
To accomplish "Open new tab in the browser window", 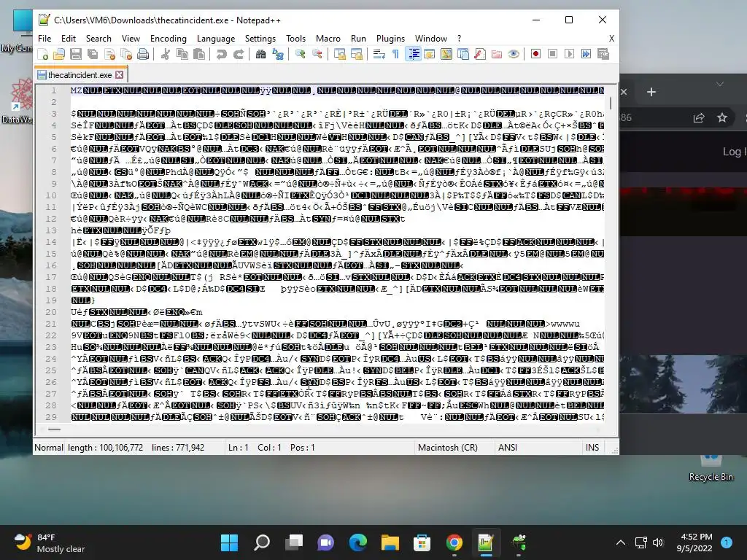I will tap(651, 92).
